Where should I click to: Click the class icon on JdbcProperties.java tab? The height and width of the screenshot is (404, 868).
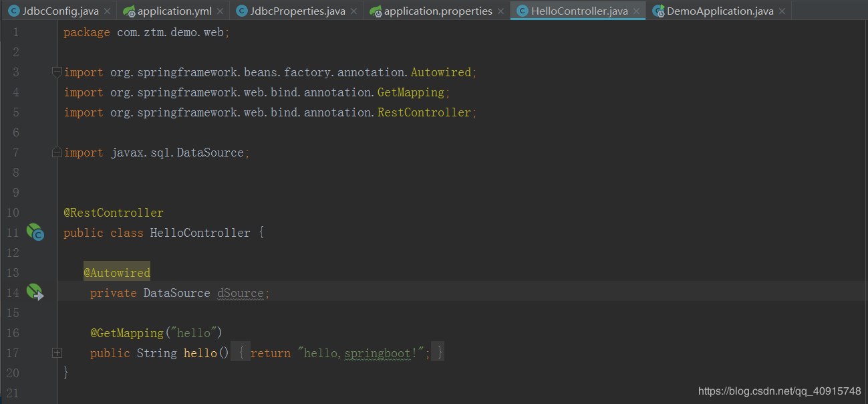click(x=242, y=11)
